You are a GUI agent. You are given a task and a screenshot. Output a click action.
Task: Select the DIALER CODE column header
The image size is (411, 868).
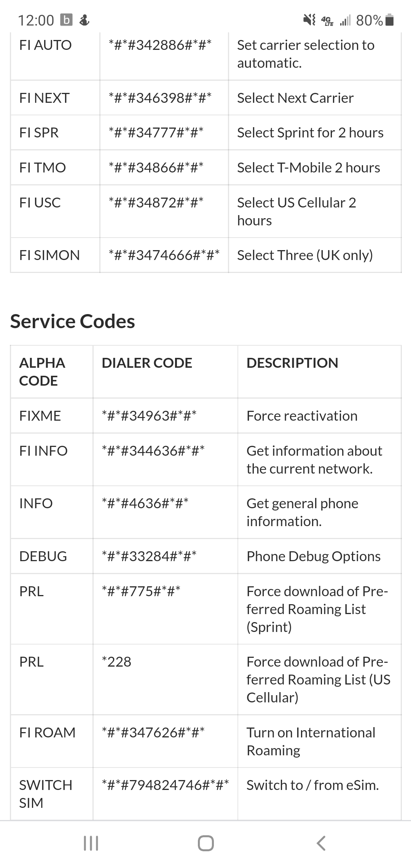tap(147, 363)
